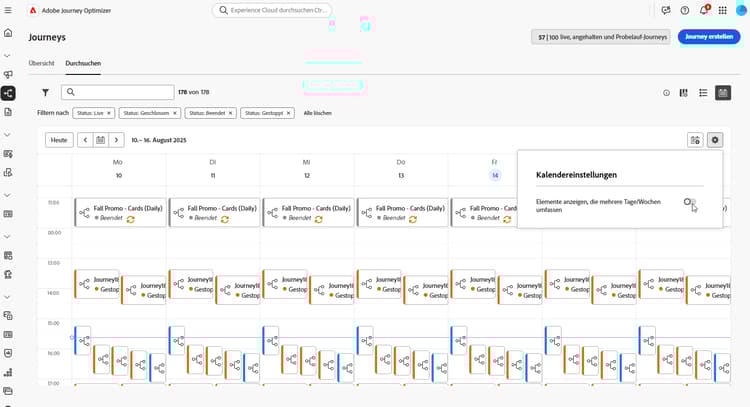Go to previous week arrow

pos(85,140)
